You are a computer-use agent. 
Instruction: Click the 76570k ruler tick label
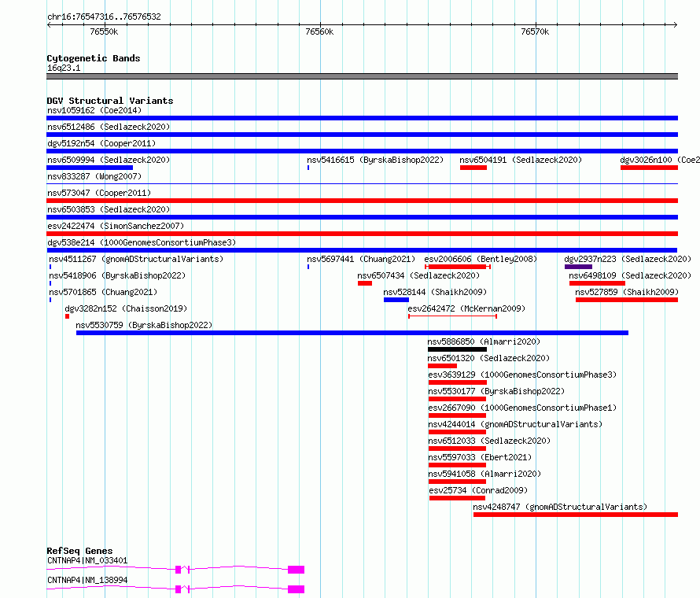536,31
